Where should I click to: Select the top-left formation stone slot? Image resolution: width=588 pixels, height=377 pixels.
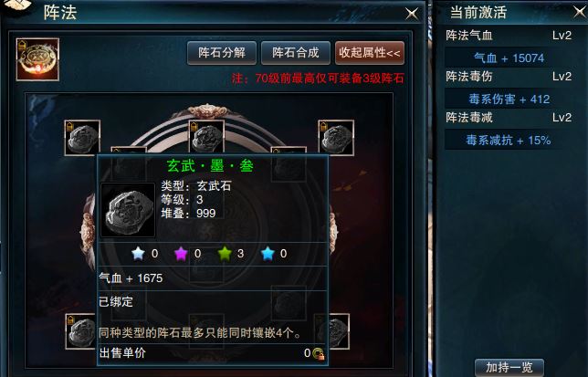point(82,138)
